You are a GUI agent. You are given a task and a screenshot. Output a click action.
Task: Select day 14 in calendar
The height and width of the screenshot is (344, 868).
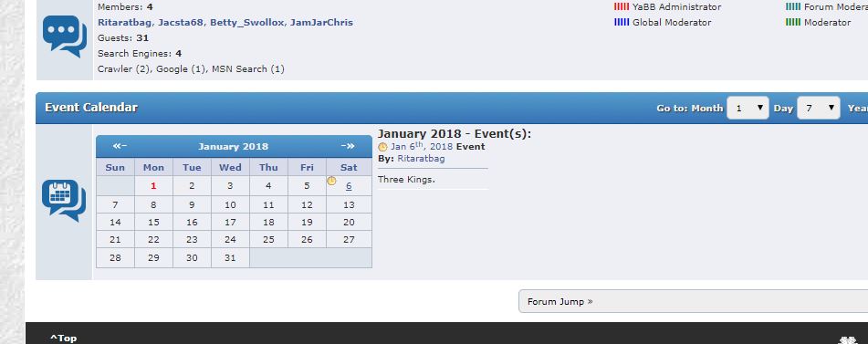[115, 223]
